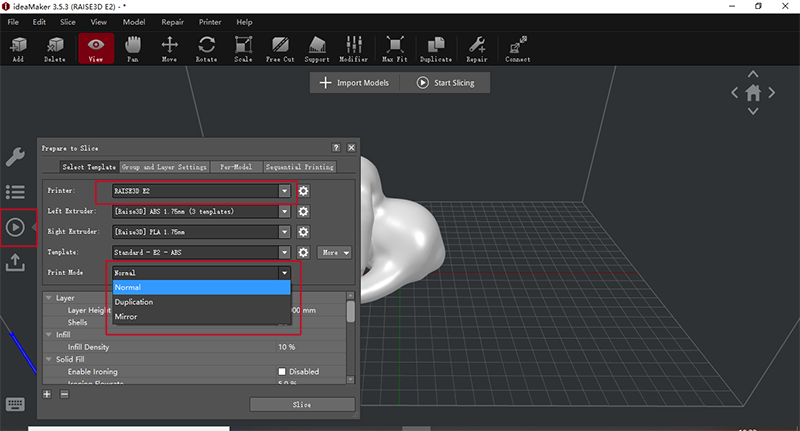Select the Rotate tool
Image resolution: width=800 pixels, height=431 pixels.
pyautogui.click(x=206, y=49)
